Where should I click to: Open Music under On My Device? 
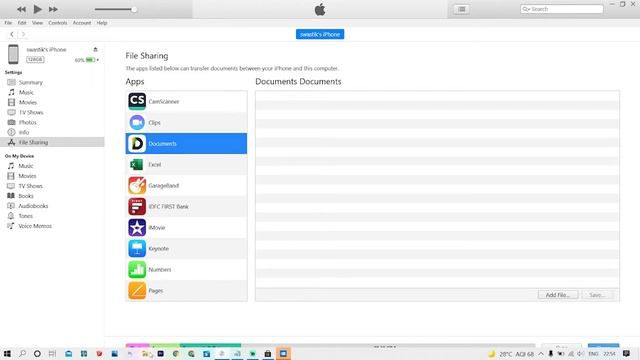pos(26,166)
